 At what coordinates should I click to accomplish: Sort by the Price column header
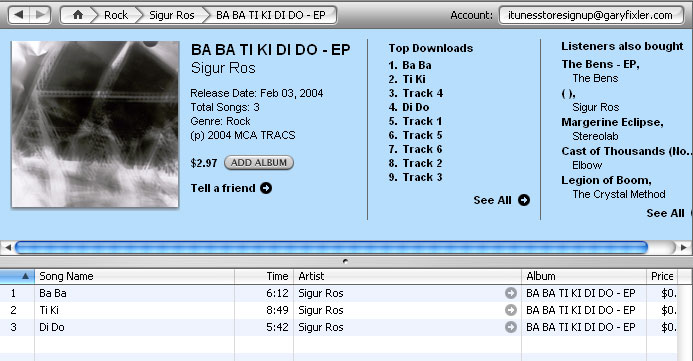(662, 276)
